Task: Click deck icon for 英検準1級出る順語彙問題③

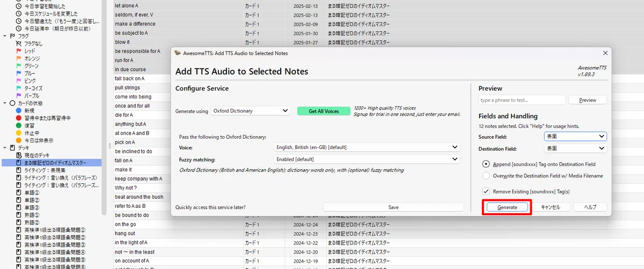Action: (x=19, y=244)
